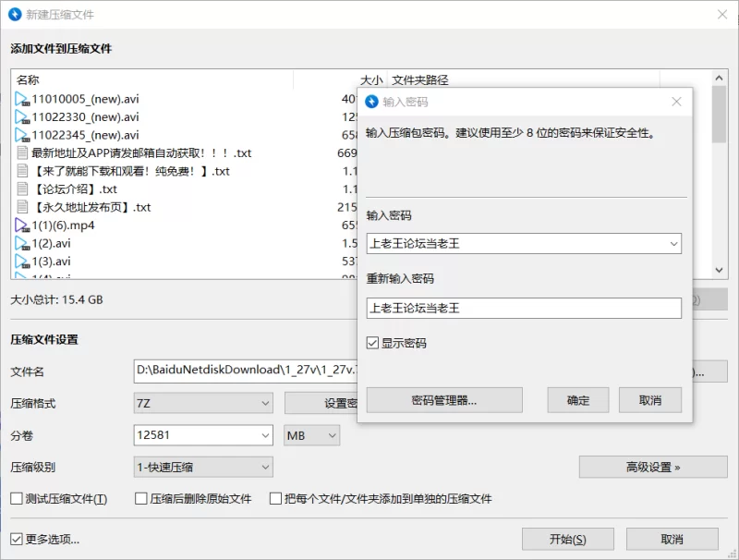
Task: Open the 压缩级别 1-快速压缩 dropdown
Action: [x=203, y=467]
